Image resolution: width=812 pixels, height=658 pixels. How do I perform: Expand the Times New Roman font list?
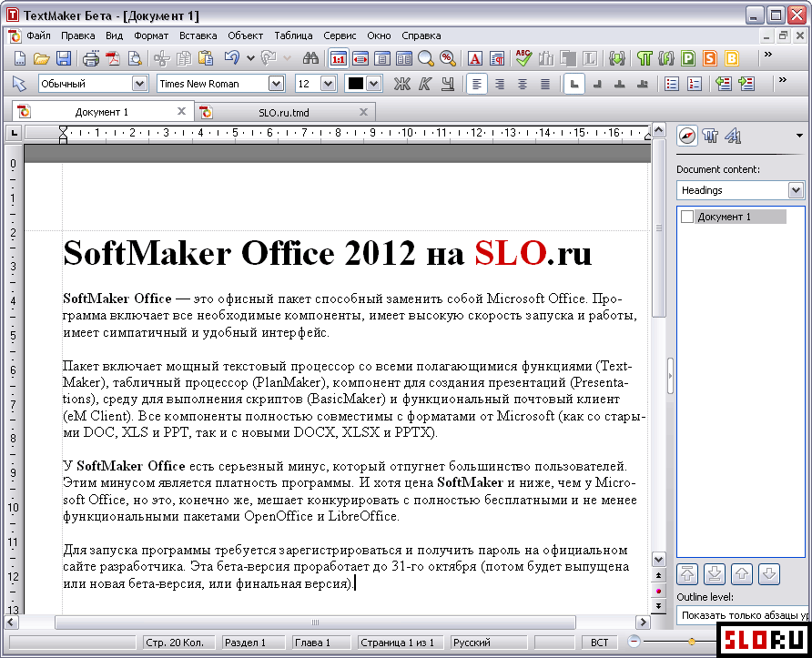[x=277, y=84]
